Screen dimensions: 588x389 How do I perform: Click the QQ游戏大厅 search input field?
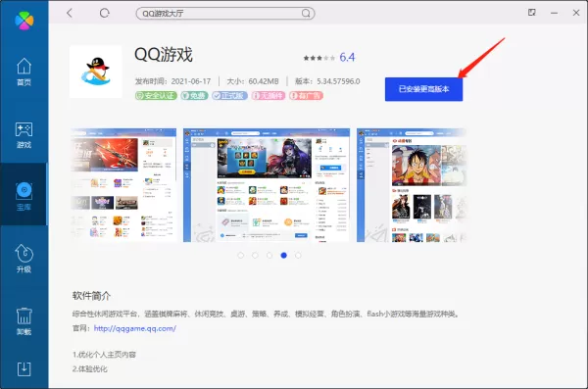pos(225,14)
